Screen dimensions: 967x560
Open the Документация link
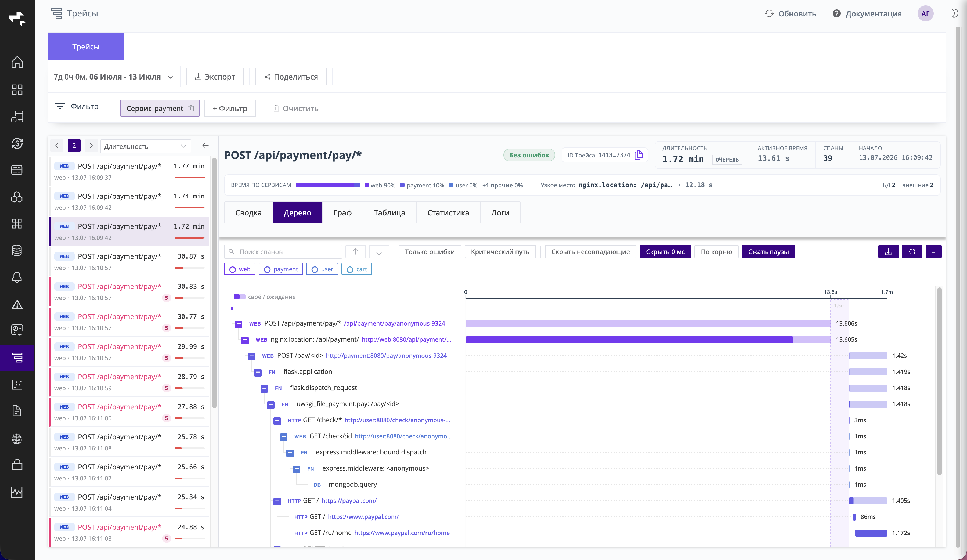coord(867,13)
